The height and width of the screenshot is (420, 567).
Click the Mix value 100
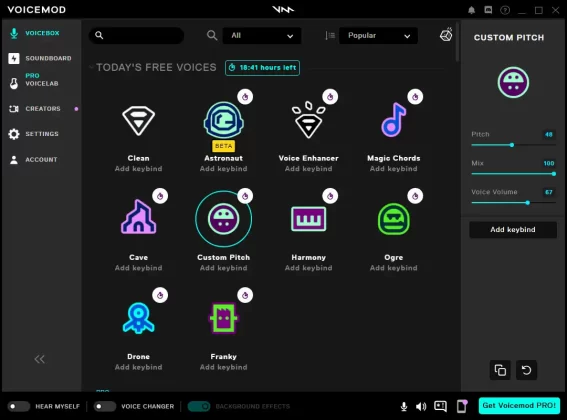[x=549, y=163]
